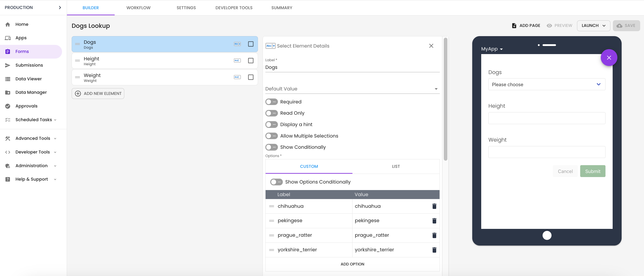Click the Add New Element button
Image resolution: width=644 pixels, height=276 pixels.
pyautogui.click(x=98, y=93)
